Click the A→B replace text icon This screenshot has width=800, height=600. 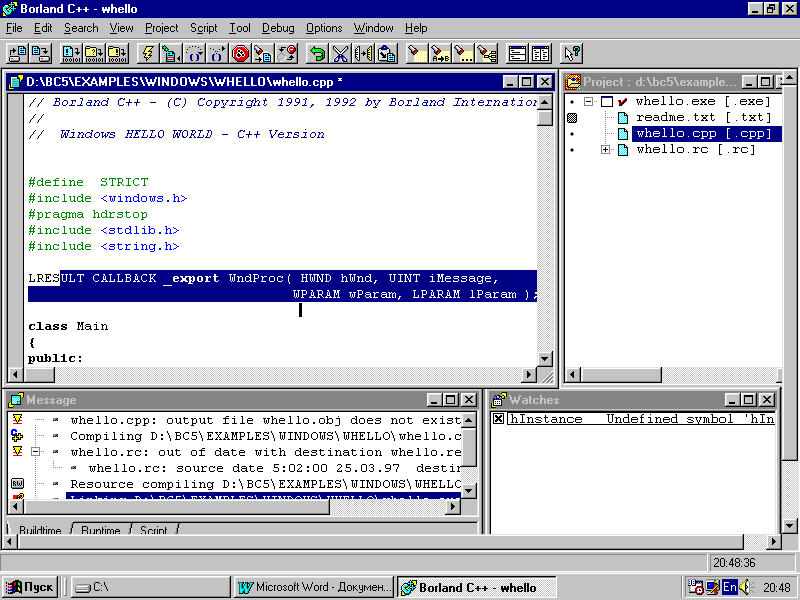(x=440, y=53)
